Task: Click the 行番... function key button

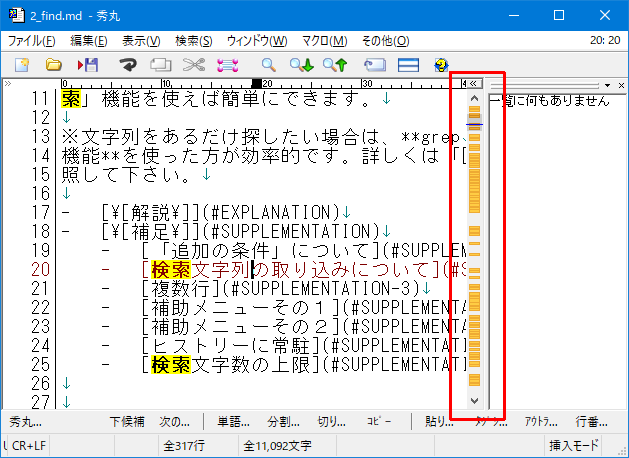Action: click(x=592, y=422)
